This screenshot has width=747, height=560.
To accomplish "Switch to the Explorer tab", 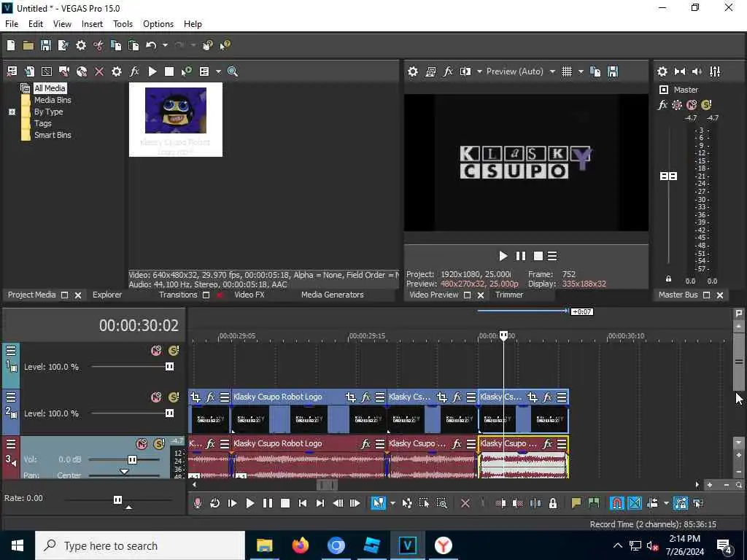I will pyautogui.click(x=107, y=295).
